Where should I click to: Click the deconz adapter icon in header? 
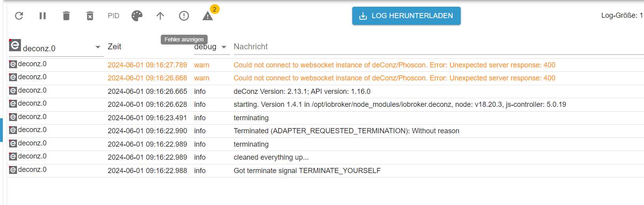point(15,45)
